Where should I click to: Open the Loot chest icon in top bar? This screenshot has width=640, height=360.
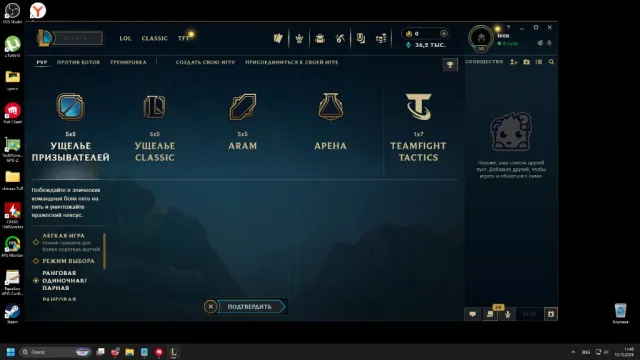pos(320,38)
